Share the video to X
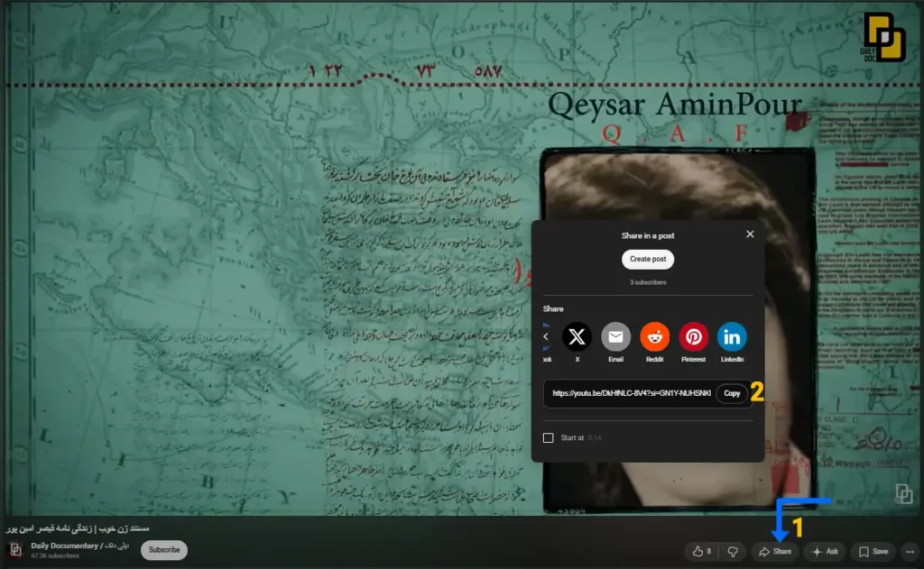The width and height of the screenshot is (924, 569). pos(577,337)
